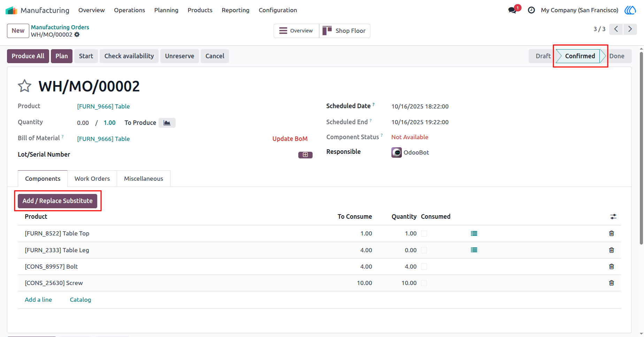
Task: Open the Catalog link
Action: click(80, 300)
